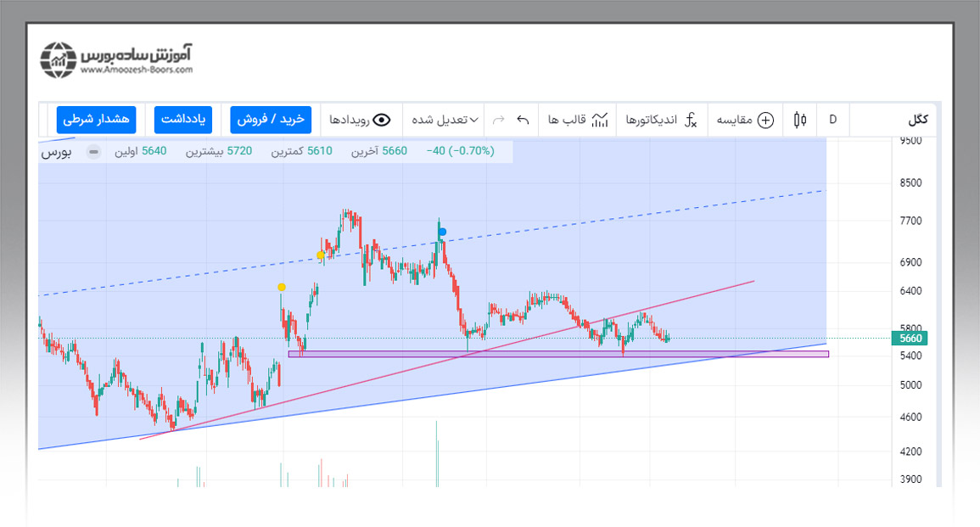This screenshot has height=527, width=980.
Task: Toggle events visibility eye icon
Action: pyautogui.click(x=382, y=120)
